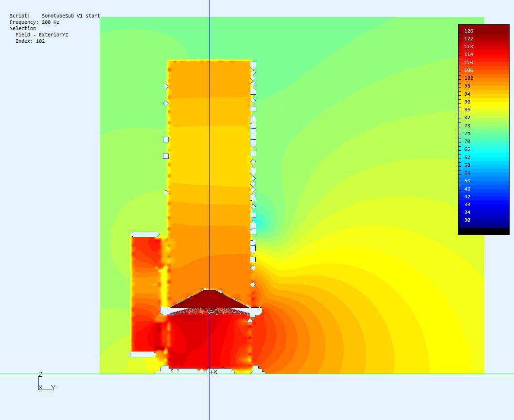Click the 50 legend value
This screenshot has width=514, height=420.
click(x=467, y=180)
